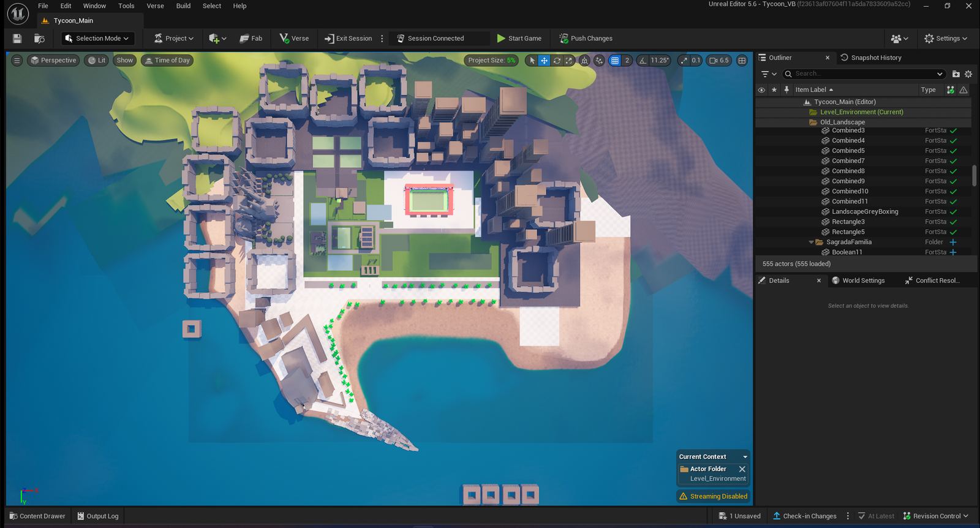This screenshot has height=528, width=980.
Task: Open the rotation snap value 11.25°
Action: tap(660, 61)
